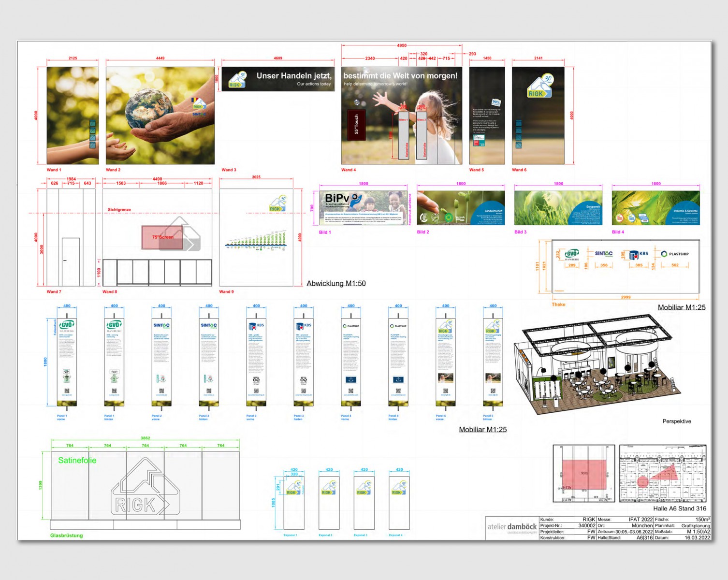Image resolution: width=728 pixels, height=580 pixels.
Task: Click the 'Perspektive' caption
Action: [677, 421]
